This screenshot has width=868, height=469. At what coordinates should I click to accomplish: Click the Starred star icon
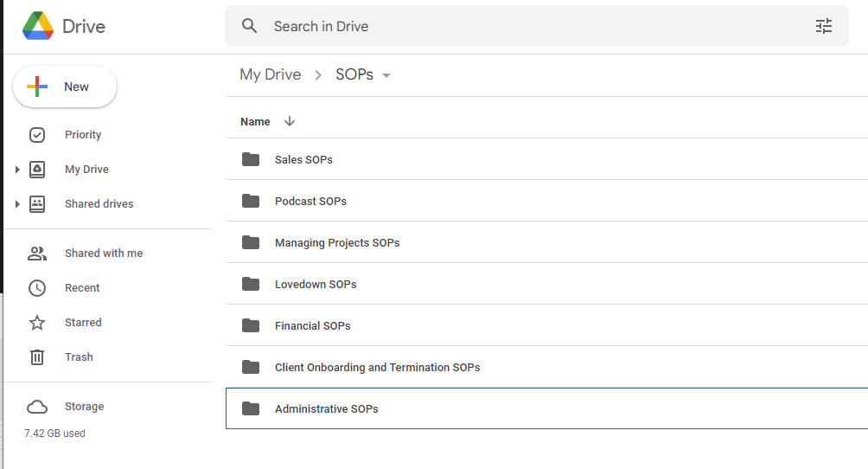pyautogui.click(x=37, y=323)
